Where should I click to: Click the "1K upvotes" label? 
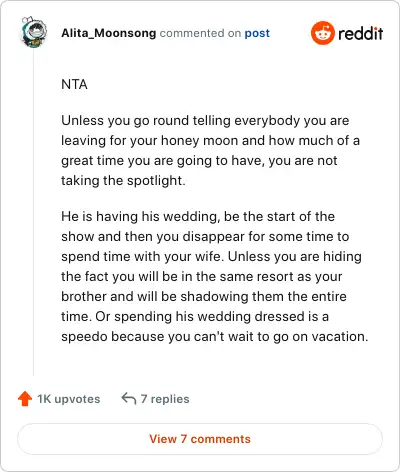point(69,399)
